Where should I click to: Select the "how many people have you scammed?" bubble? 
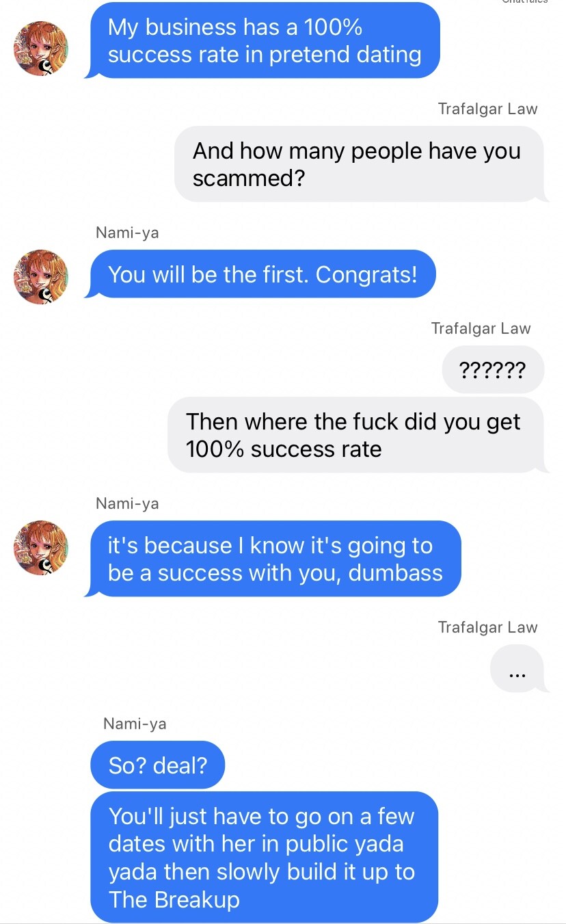tap(358, 164)
